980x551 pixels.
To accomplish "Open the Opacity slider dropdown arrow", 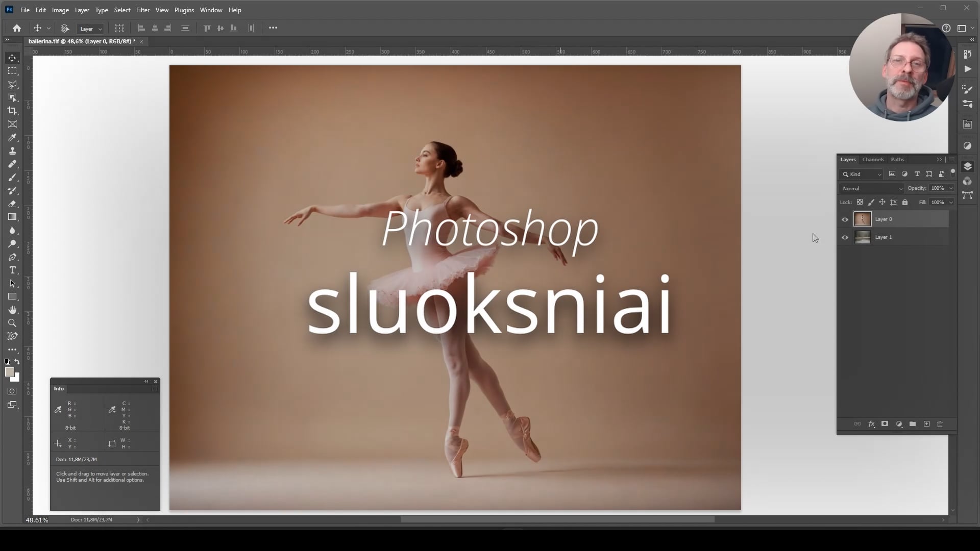I will coord(951,188).
